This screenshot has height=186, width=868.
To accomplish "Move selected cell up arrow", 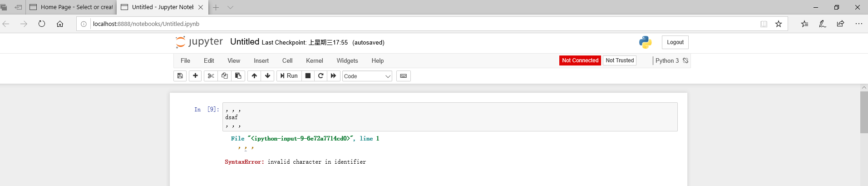I will pyautogui.click(x=254, y=76).
